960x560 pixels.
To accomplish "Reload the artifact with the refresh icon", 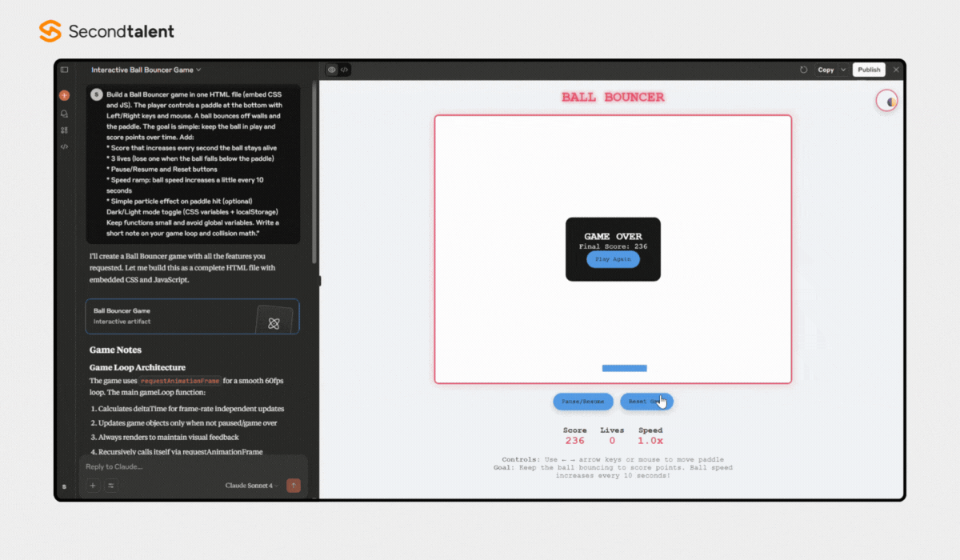I will [x=803, y=70].
